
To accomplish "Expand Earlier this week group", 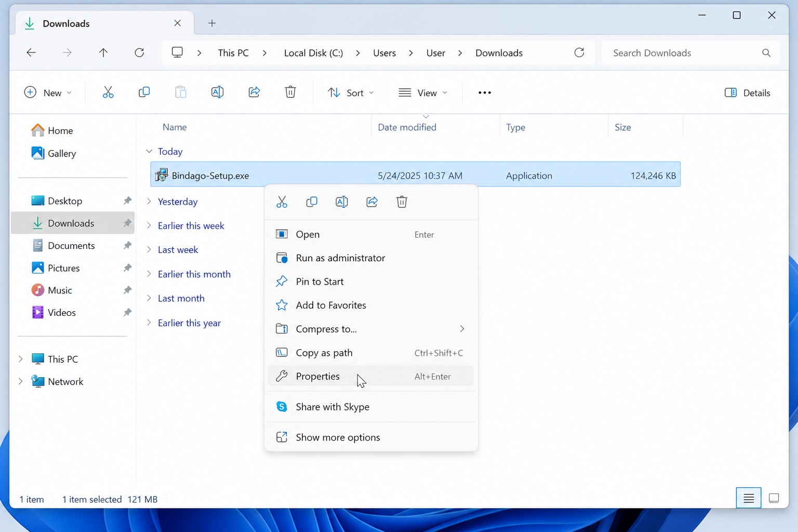I will click(149, 225).
